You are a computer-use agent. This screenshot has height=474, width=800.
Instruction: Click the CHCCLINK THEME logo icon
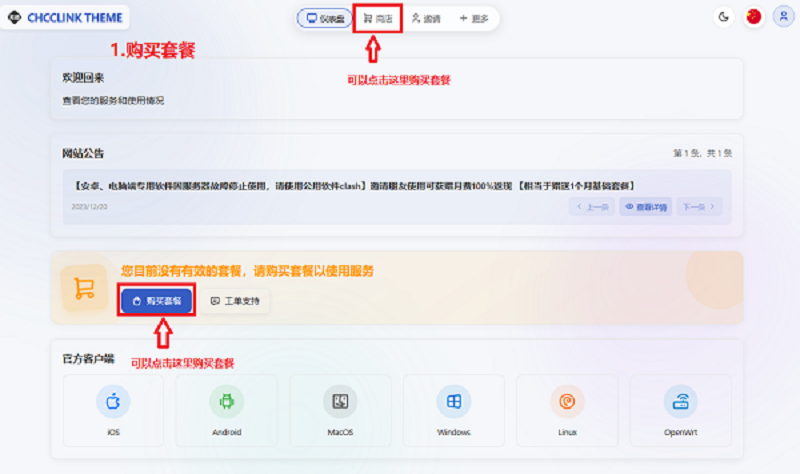(14, 18)
